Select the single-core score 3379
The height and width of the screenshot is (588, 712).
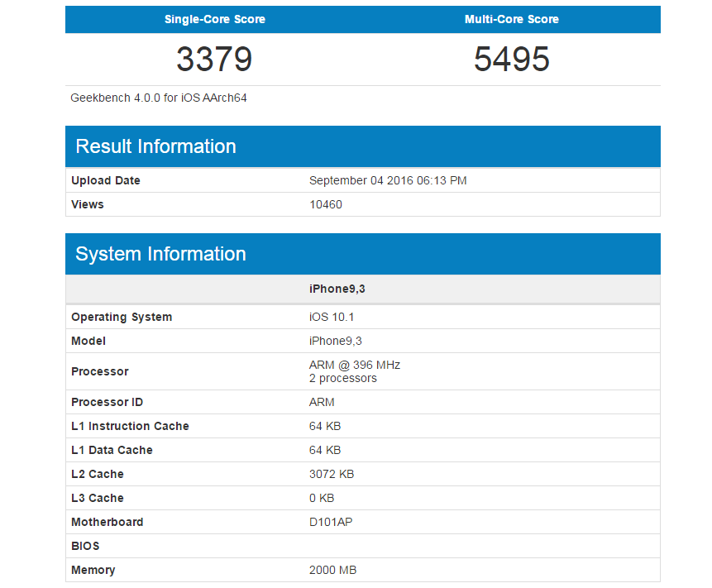click(214, 59)
